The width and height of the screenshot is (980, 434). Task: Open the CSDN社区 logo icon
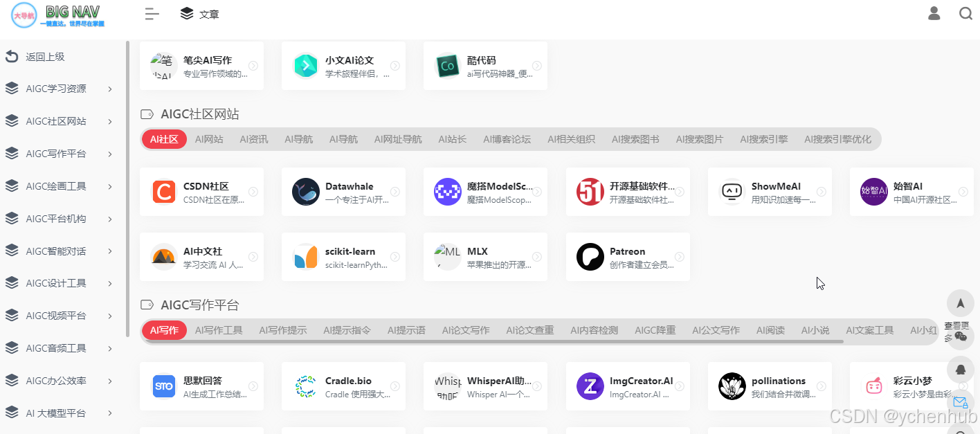(164, 192)
